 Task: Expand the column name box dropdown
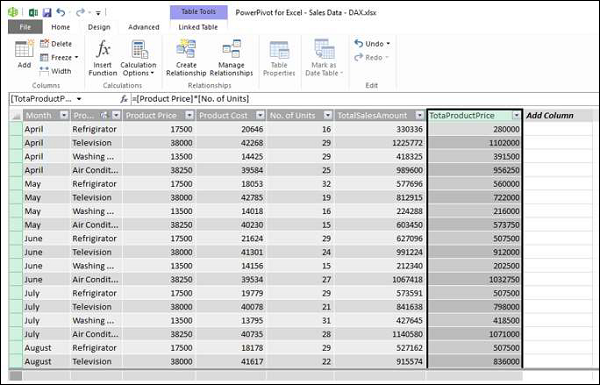[x=79, y=99]
